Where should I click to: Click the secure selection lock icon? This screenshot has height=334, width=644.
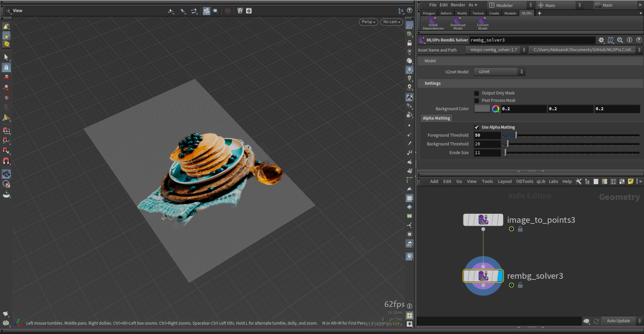tap(6, 68)
